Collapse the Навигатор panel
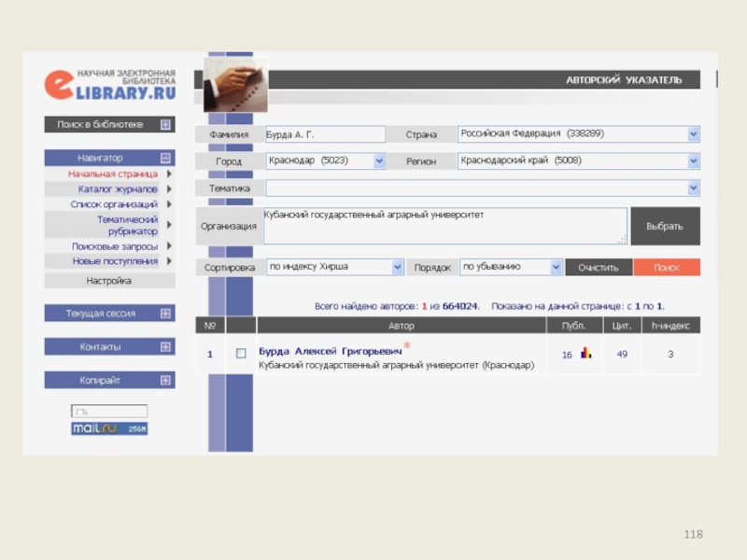747x560 pixels. point(165,158)
